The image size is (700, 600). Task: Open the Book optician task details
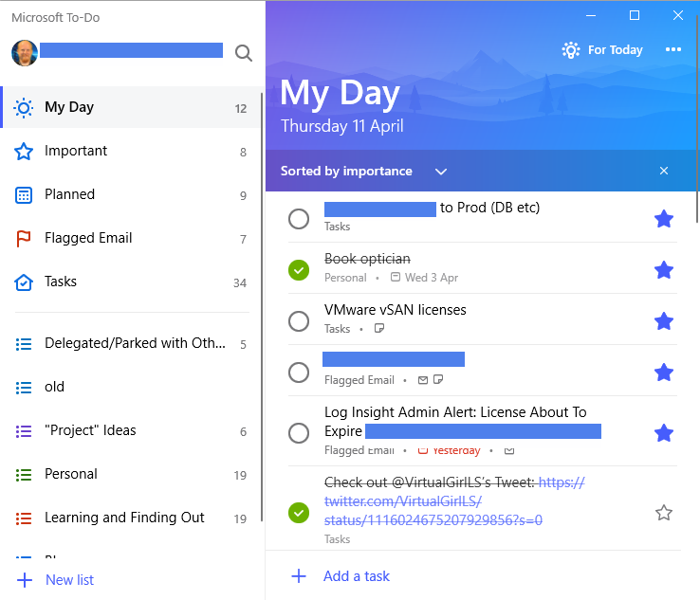click(x=367, y=259)
